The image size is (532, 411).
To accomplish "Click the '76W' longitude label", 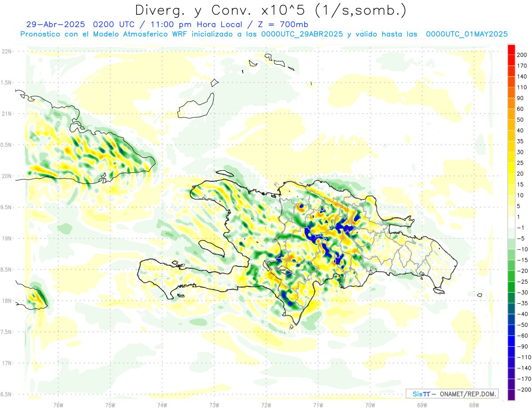I will [58, 405].
